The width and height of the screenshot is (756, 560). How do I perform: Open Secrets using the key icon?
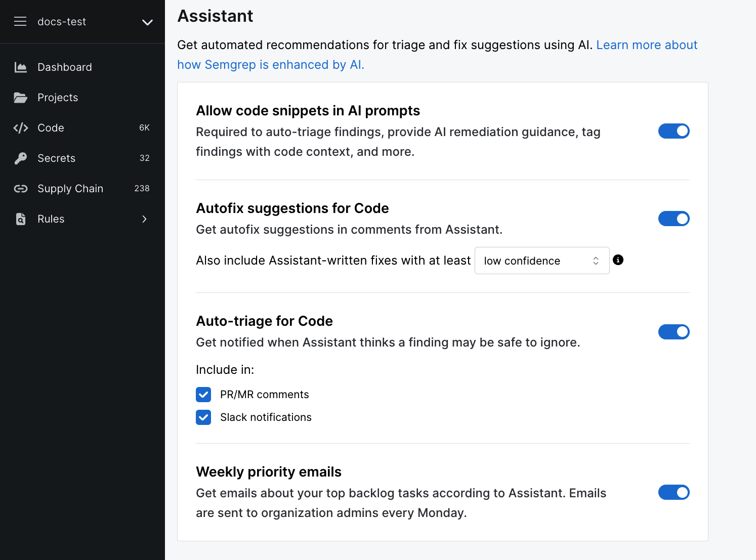click(x=21, y=158)
